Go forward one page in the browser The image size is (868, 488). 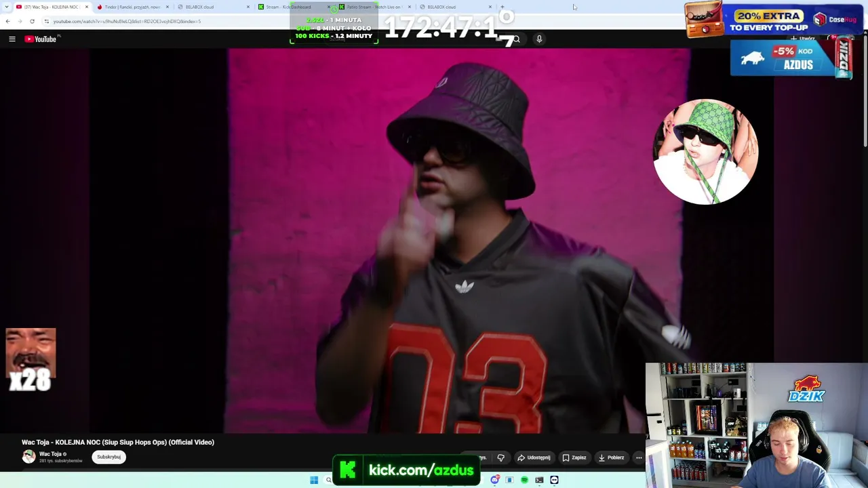[x=20, y=21]
